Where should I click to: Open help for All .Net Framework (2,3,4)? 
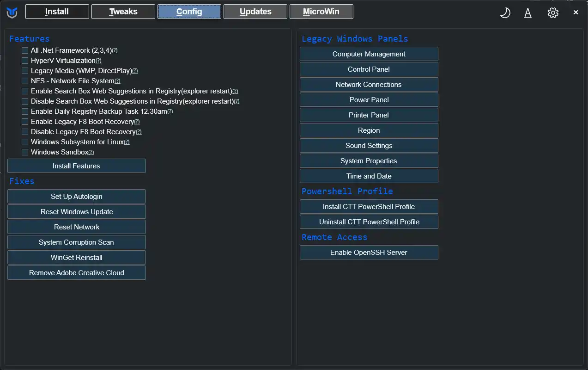[115, 50]
